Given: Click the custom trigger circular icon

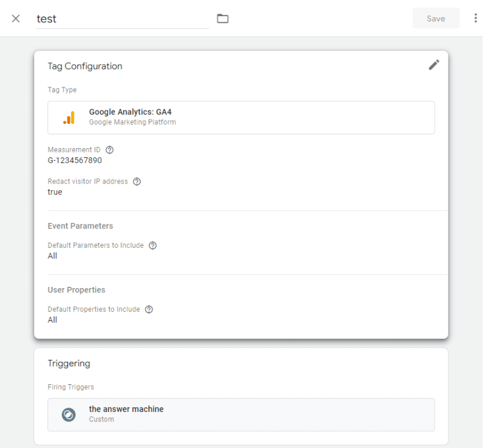Looking at the screenshot, I should (x=69, y=415).
